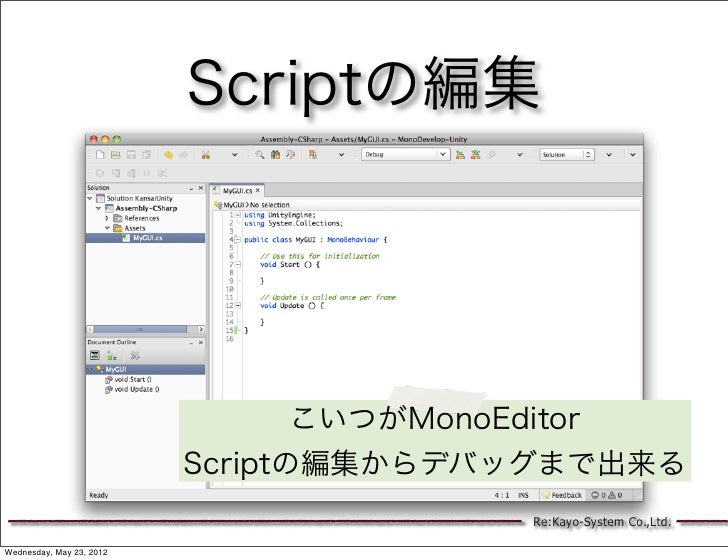Click the MonoBehaviour text in code
Image resolution: width=728 pixels, height=560 pixels.
[353, 240]
